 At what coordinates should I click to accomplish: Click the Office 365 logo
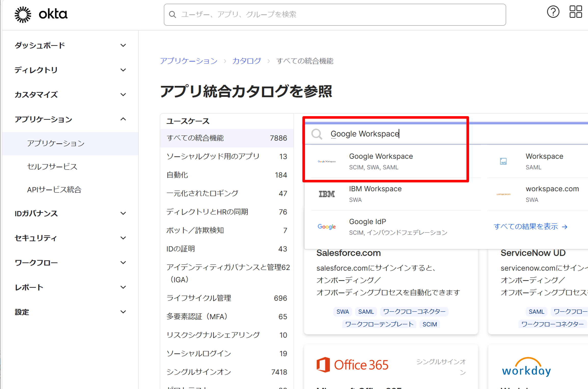click(352, 365)
